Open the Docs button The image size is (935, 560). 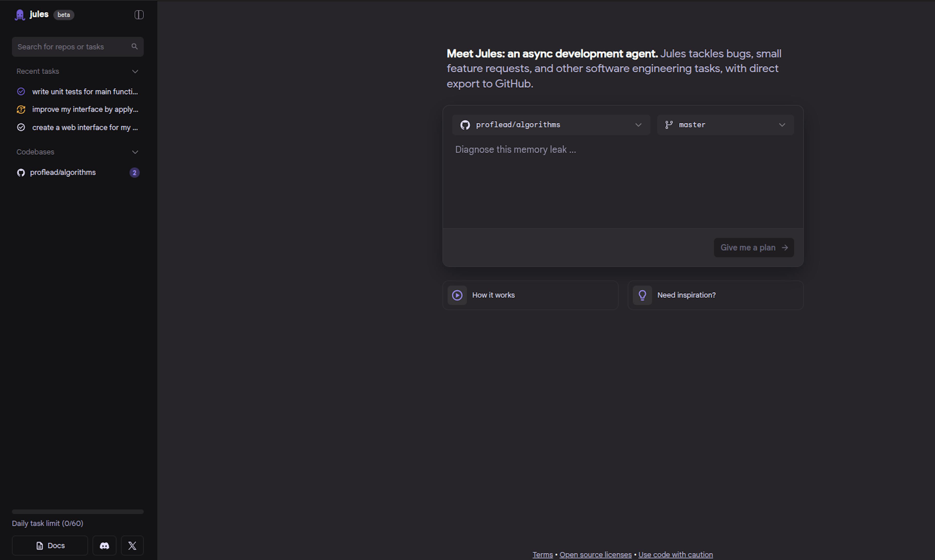pyautogui.click(x=50, y=545)
